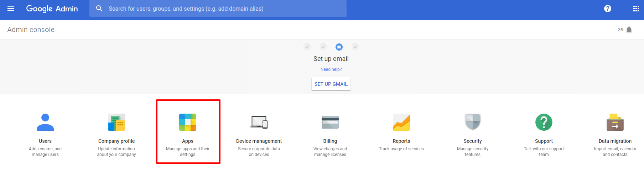Click the search magnifier icon

99,9
